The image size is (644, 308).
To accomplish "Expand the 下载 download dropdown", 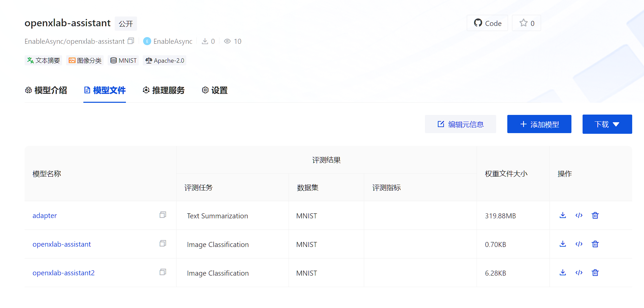I will [607, 124].
